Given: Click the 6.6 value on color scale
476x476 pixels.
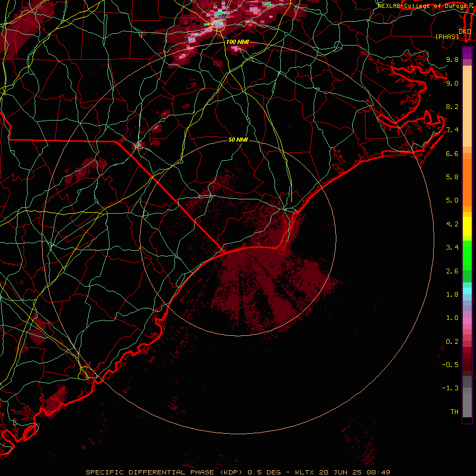Looking at the screenshot, I should click(x=452, y=153).
